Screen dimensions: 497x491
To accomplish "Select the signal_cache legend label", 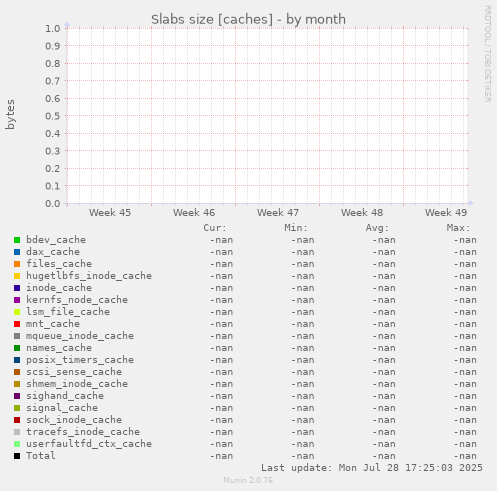I will pos(62,408).
